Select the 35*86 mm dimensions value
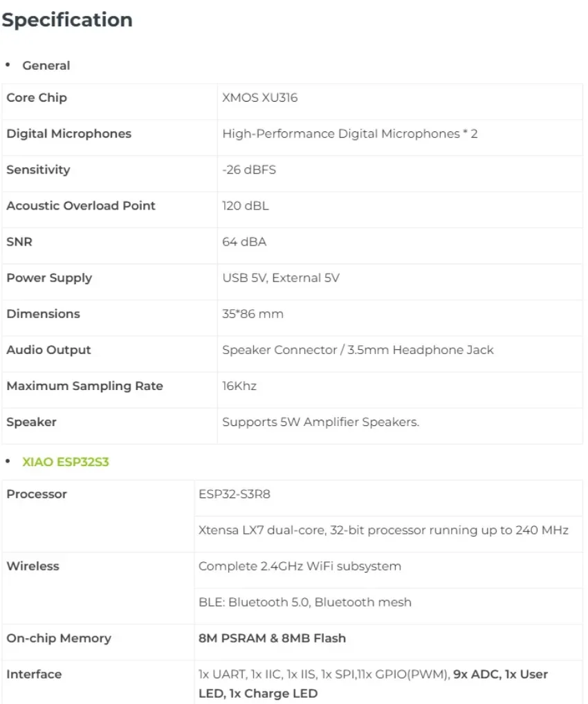 point(252,314)
